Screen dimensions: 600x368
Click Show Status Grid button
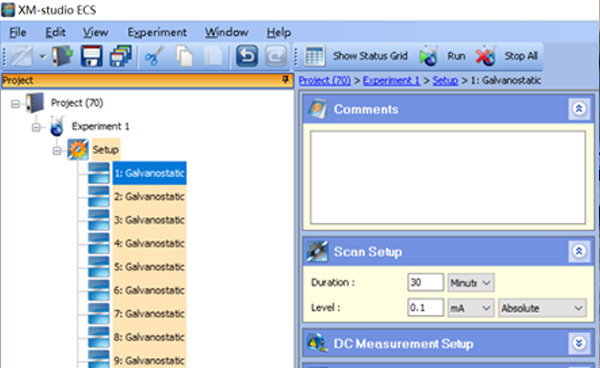point(356,56)
